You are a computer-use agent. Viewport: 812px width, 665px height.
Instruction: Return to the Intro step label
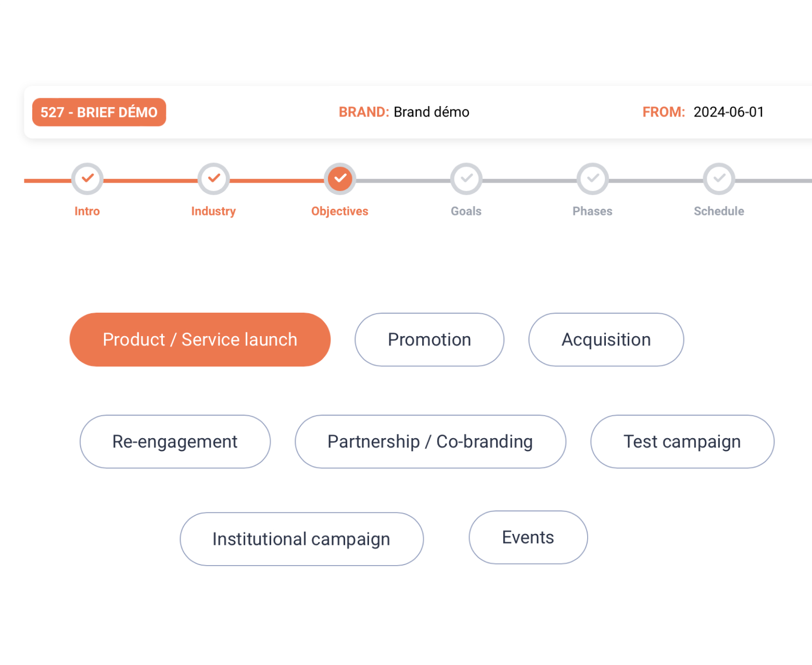(x=87, y=211)
